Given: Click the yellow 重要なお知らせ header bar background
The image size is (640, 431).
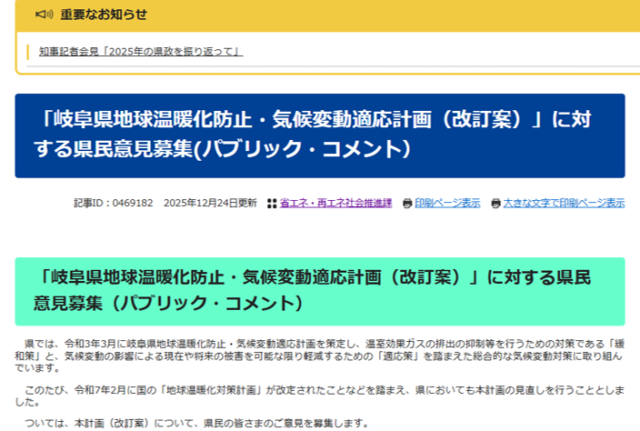Looking at the screenshot, I should [400, 14].
